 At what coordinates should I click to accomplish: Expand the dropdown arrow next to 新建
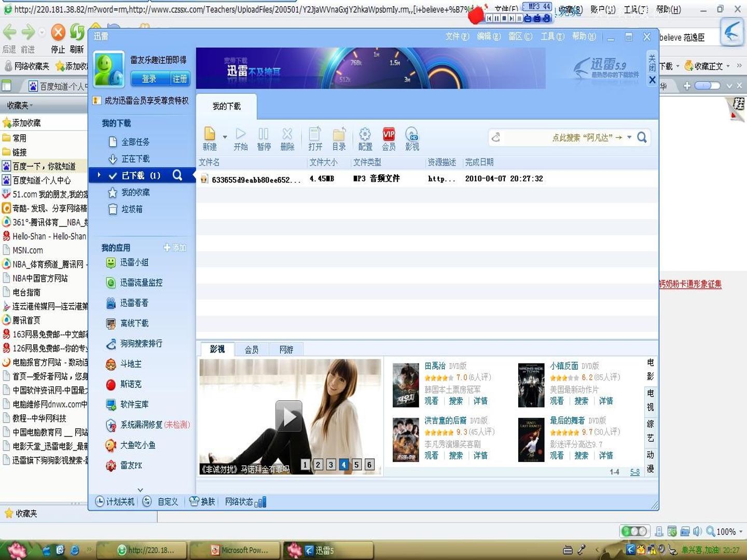pos(225,137)
